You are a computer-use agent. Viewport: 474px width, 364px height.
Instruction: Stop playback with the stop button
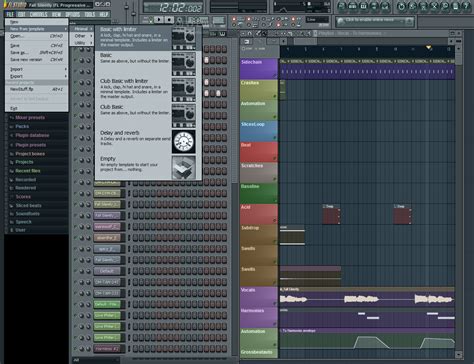point(169,20)
